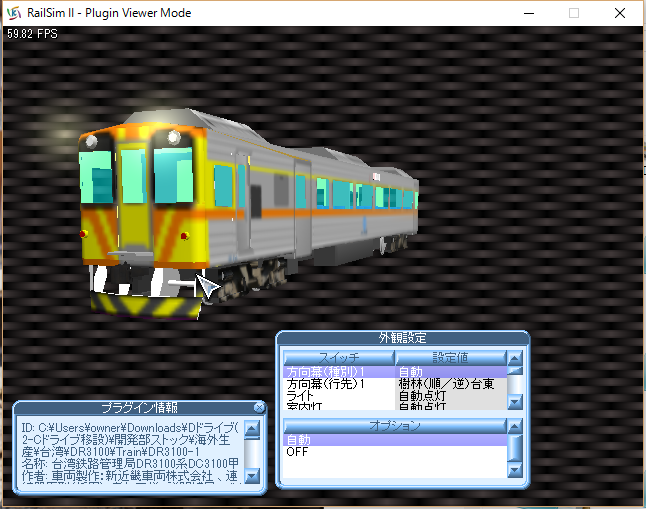The width and height of the screenshot is (646, 509).
Task: Click scroll-up arrow of the オプション list
Action: [x=515, y=426]
